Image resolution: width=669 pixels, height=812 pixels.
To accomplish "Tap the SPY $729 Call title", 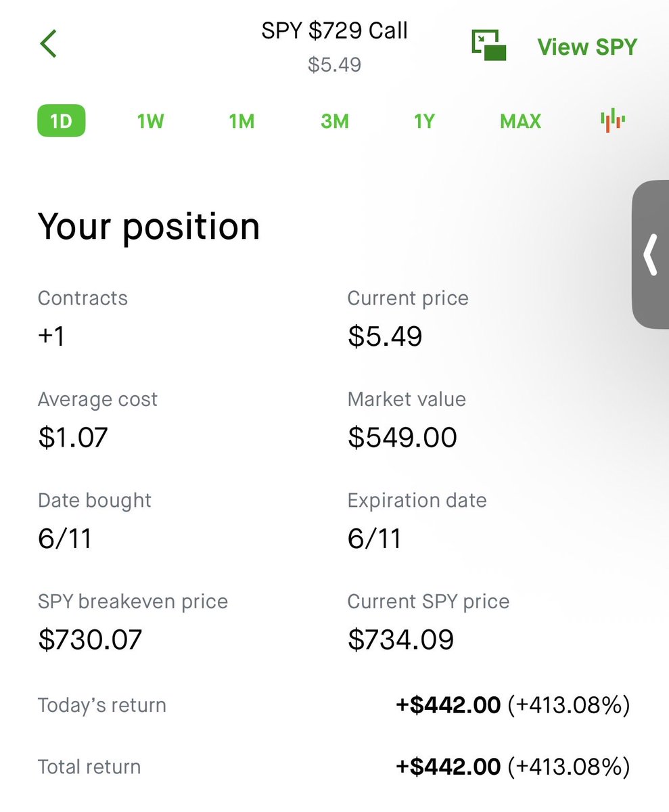I will coord(335,31).
